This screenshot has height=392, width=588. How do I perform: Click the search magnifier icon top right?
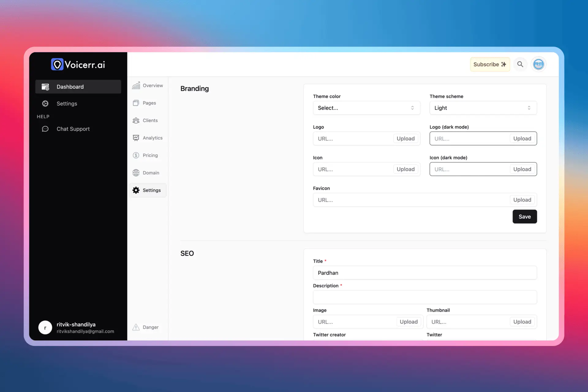[x=521, y=64]
